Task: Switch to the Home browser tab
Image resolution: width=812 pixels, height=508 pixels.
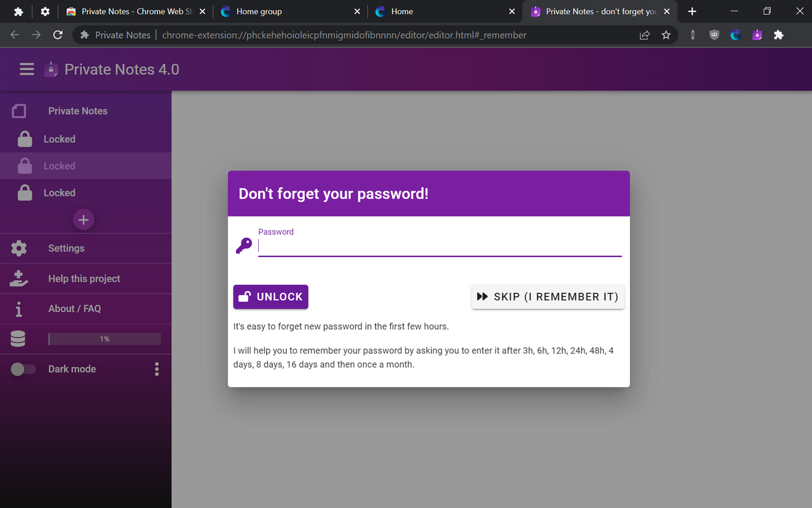Action: coord(445,11)
